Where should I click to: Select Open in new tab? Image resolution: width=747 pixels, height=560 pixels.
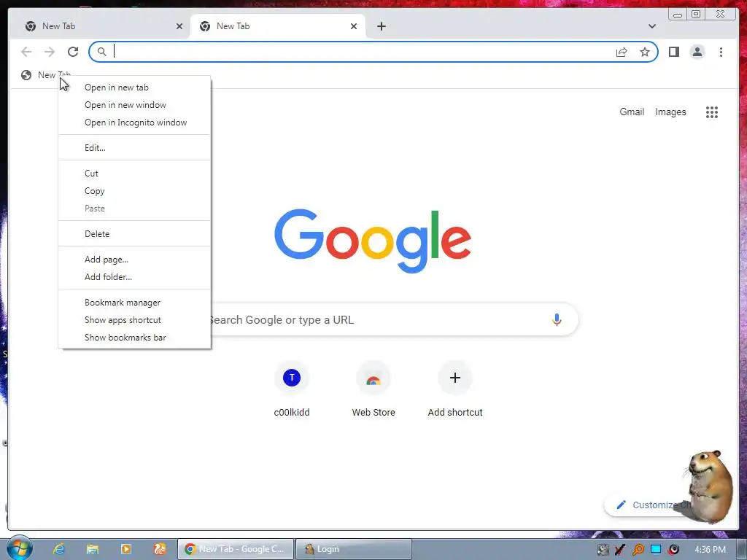point(134,87)
